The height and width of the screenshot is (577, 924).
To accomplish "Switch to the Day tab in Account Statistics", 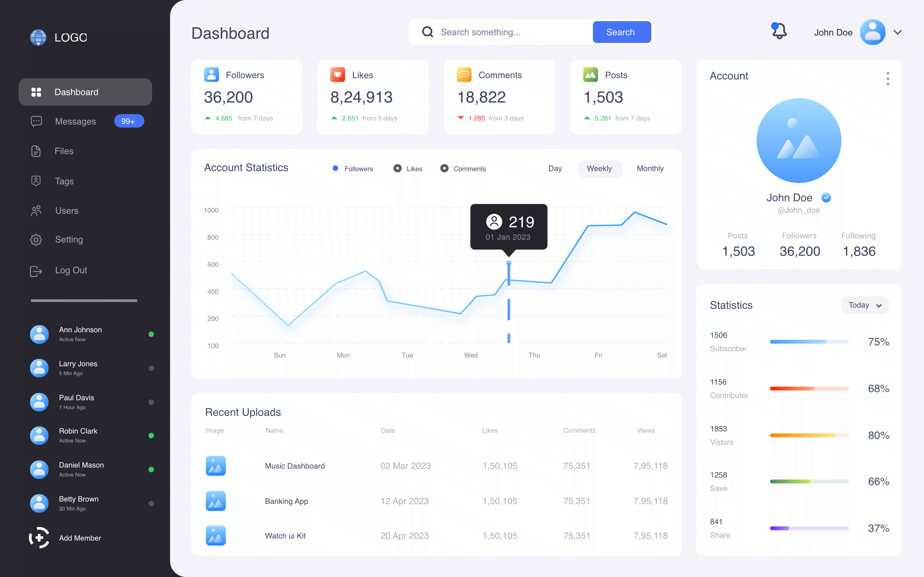I will click(555, 168).
